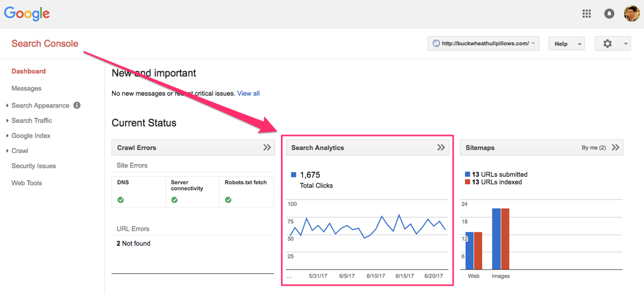Click the Server connectivity green check

tap(174, 200)
